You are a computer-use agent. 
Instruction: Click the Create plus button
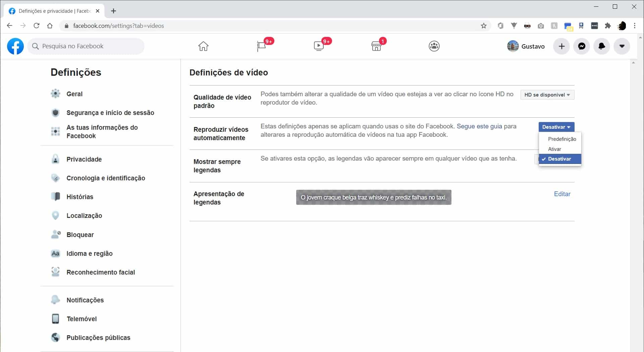[x=561, y=46]
